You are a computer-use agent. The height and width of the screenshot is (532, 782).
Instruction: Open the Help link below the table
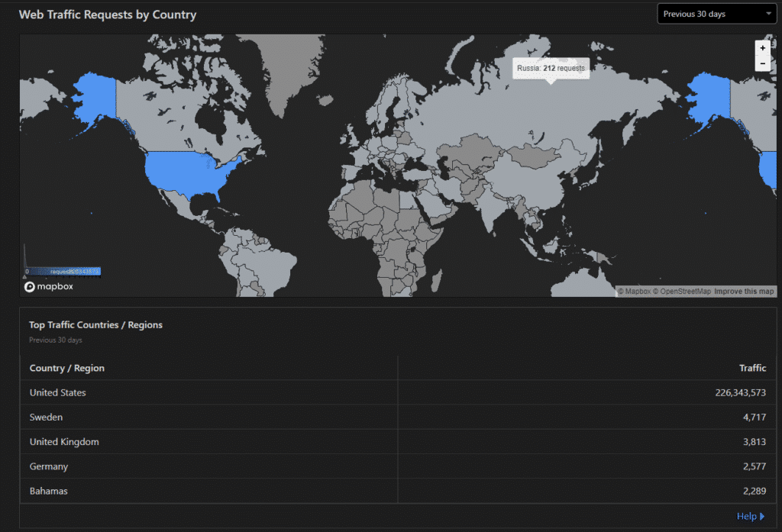pyautogui.click(x=746, y=517)
